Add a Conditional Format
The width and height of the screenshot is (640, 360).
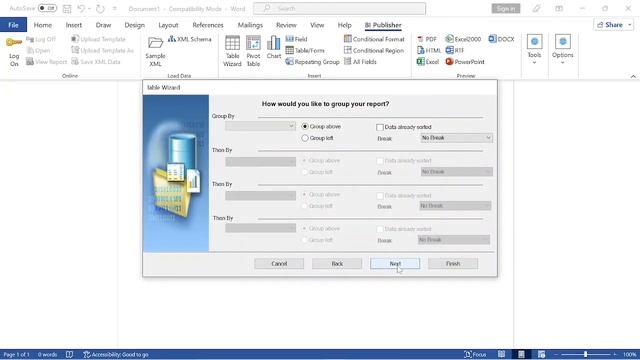[x=374, y=39]
